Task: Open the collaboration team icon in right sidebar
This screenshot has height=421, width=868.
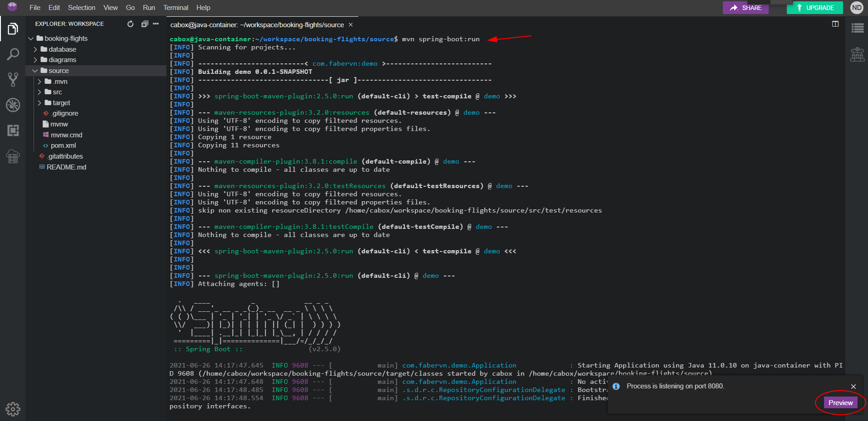Action: [857, 54]
